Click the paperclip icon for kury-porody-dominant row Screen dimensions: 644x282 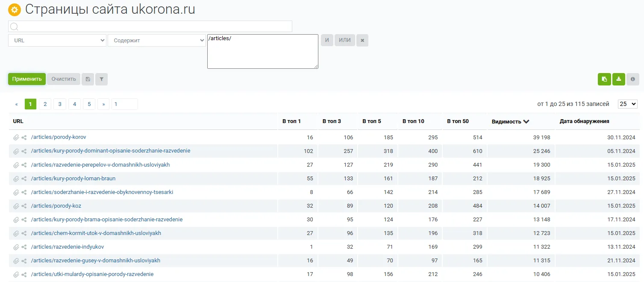(x=16, y=151)
